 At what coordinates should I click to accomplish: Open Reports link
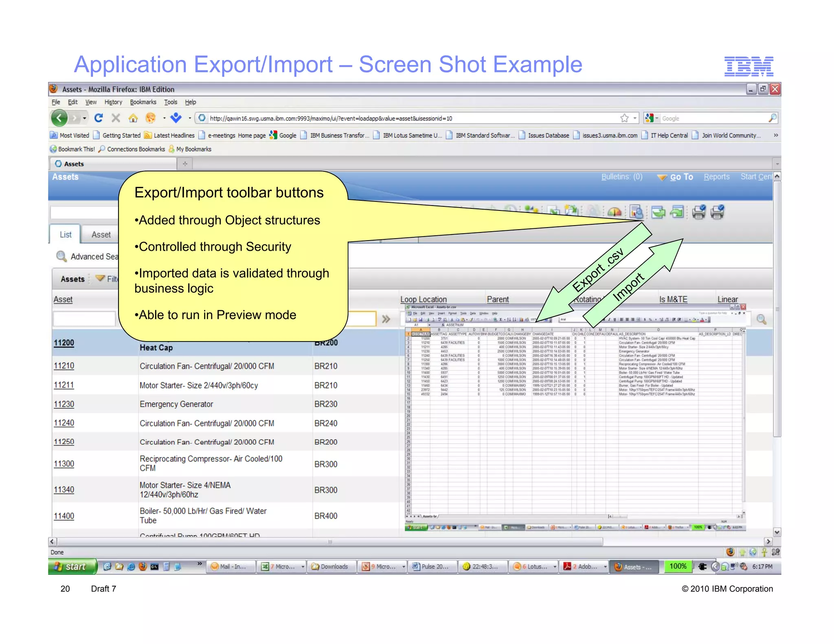tap(716, 177)
